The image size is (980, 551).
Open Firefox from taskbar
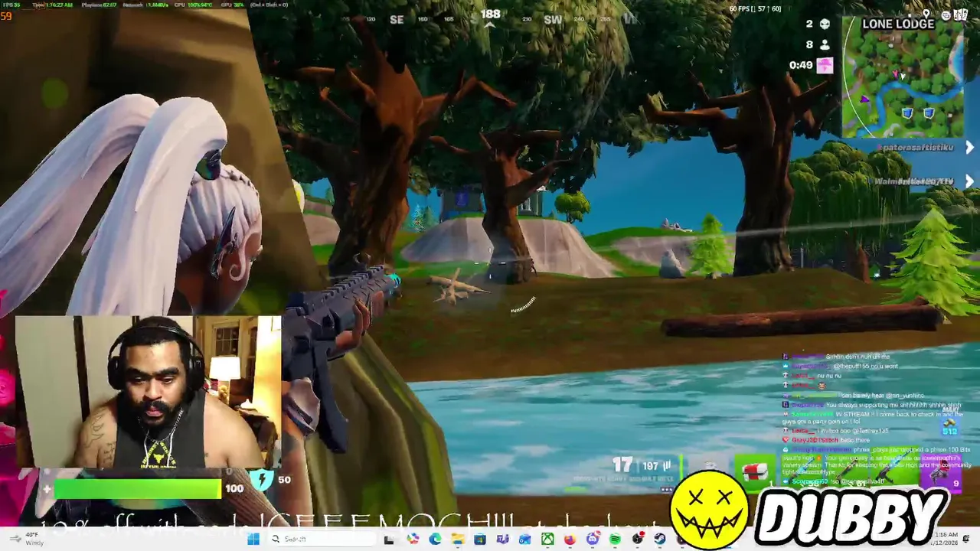[570, 540]
